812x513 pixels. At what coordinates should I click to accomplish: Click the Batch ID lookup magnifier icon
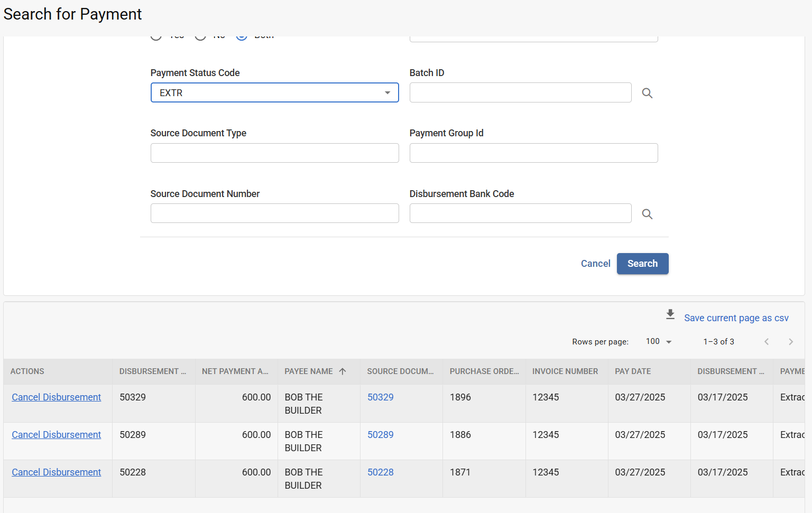pyautogui.click(x=647, y=93)
